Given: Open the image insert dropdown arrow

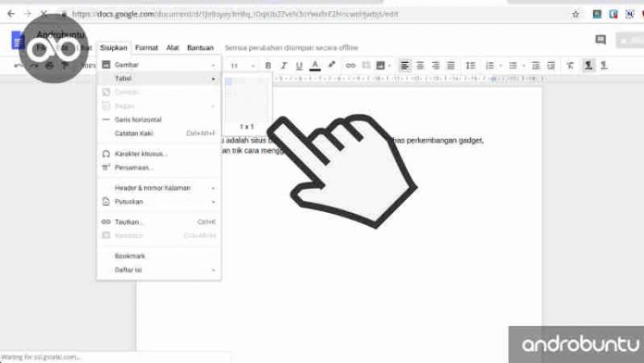Looking at the screenshot, I should [389, 66].
